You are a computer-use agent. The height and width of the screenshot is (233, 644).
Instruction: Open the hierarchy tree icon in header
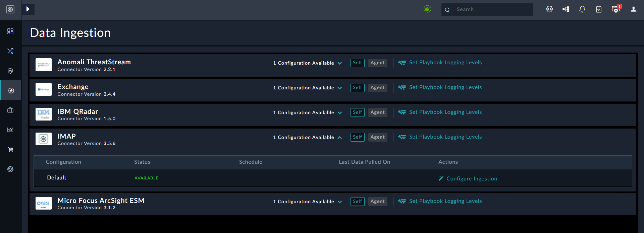click(x=566, y=9)
